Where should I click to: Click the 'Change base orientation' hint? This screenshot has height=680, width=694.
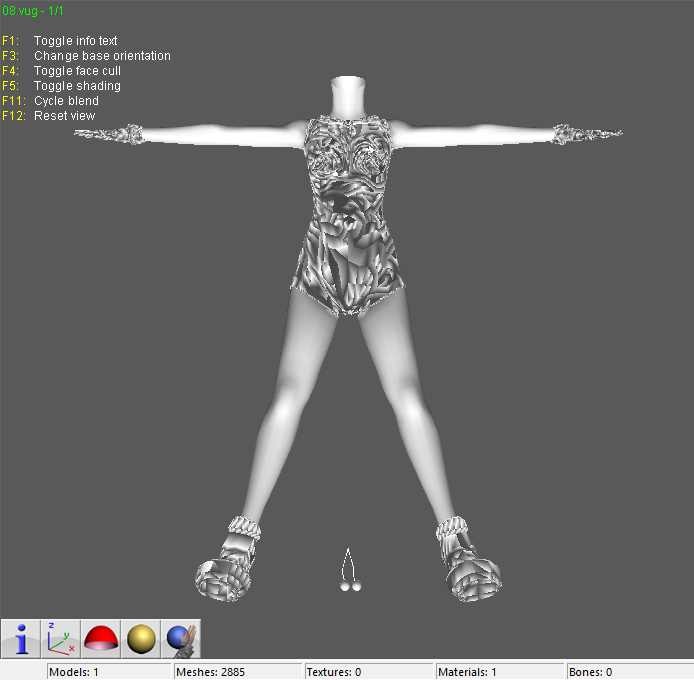(x=102, y=56)
